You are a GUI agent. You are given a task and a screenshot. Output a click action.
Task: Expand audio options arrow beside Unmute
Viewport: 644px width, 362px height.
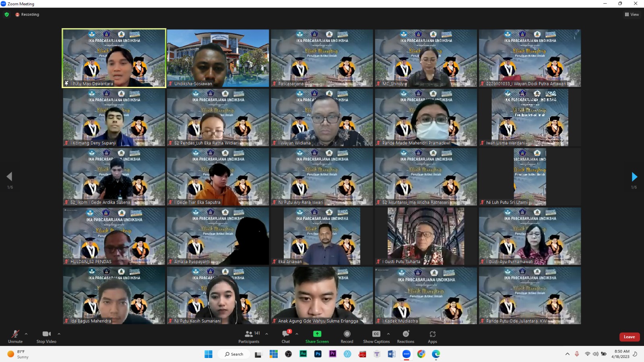(x=26, y=334)
